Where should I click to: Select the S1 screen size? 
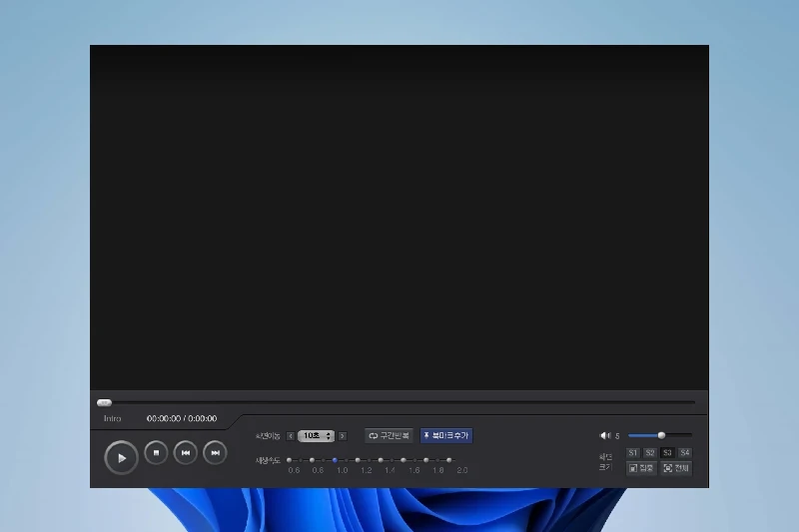[633, 453]
